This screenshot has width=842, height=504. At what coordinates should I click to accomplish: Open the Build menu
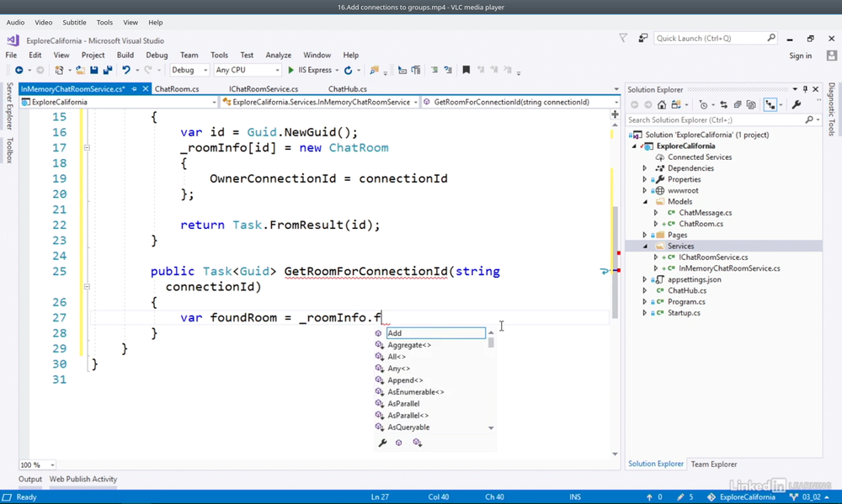tap(125, 55)
